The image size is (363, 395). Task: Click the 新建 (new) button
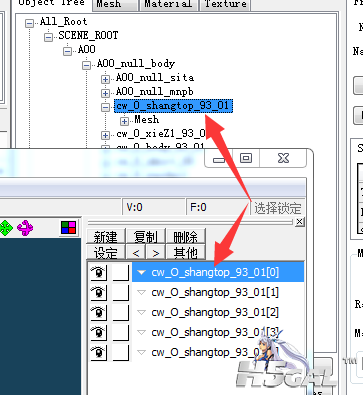(106, 237)
